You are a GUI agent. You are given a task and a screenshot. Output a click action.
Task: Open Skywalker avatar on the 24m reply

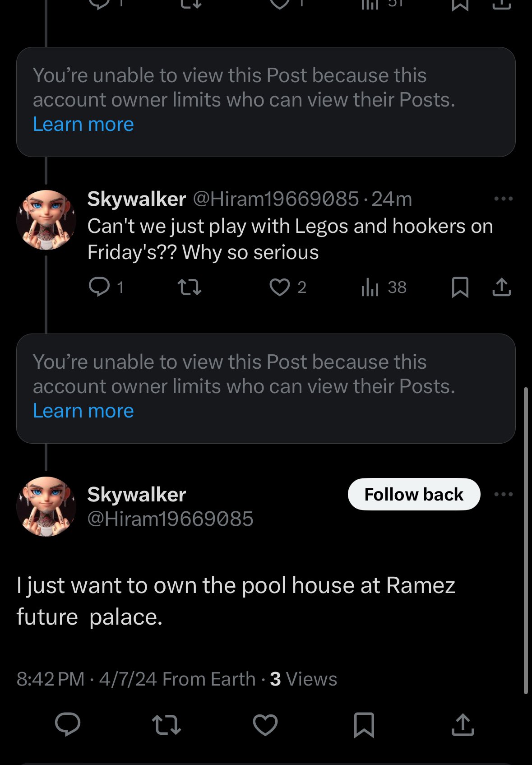46,220
